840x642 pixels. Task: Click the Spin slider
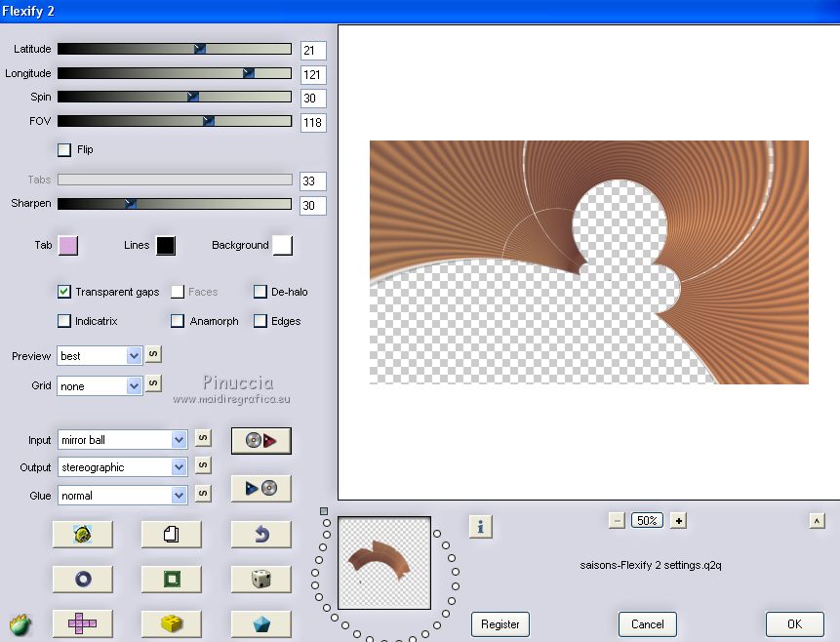[175, 97]
